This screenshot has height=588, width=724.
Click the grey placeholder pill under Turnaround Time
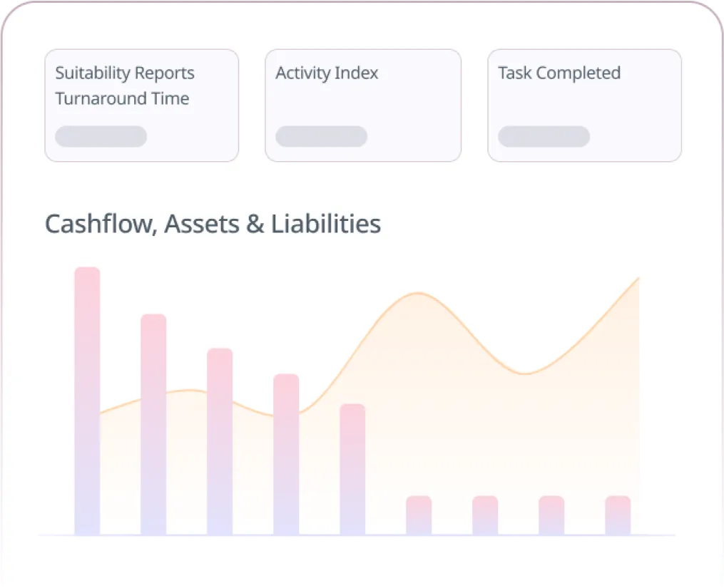point(101,136)
